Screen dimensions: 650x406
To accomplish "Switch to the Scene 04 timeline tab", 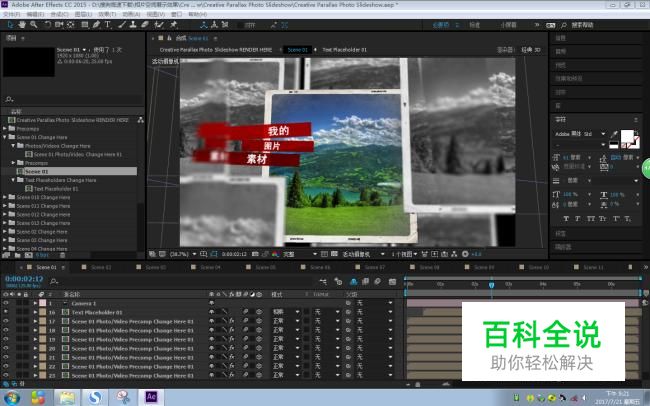I will point(211,267).
